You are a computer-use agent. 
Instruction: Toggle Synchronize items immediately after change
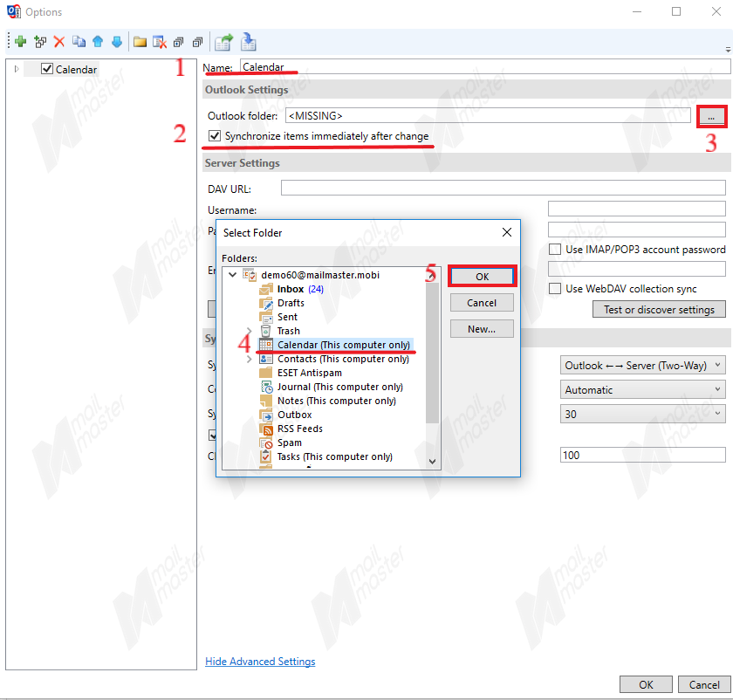tap(215, 136)
